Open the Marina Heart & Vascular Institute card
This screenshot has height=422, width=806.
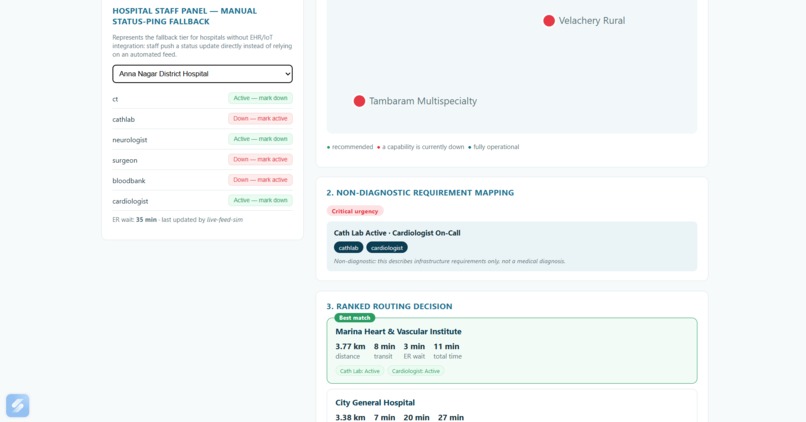(x=512, y=351)
